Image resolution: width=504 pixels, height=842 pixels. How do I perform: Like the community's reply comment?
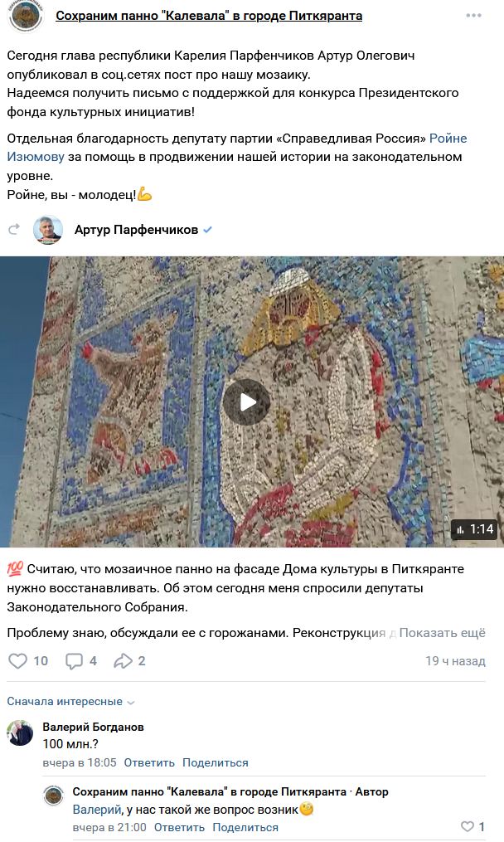coord(468,826)
